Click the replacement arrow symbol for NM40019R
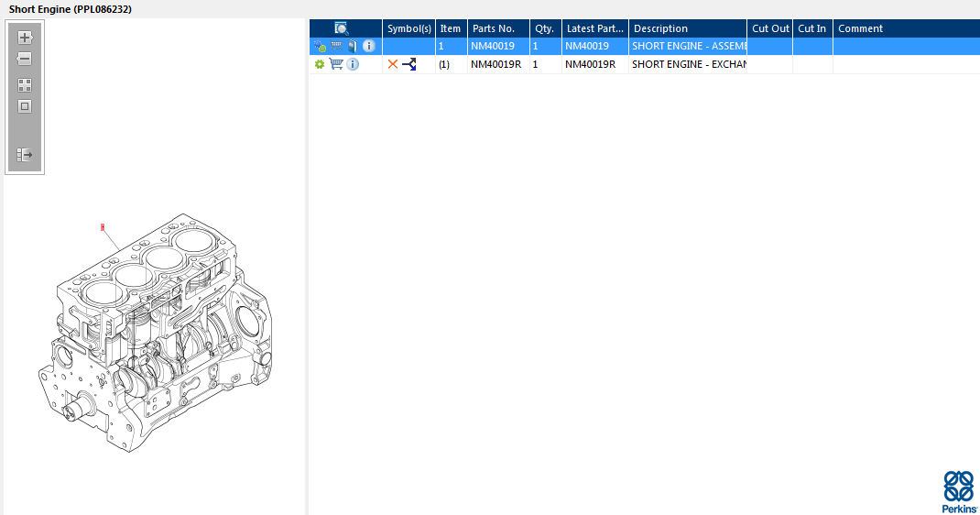Image resolution: width=980 pixels, height=515 pixels. point(408,64)
